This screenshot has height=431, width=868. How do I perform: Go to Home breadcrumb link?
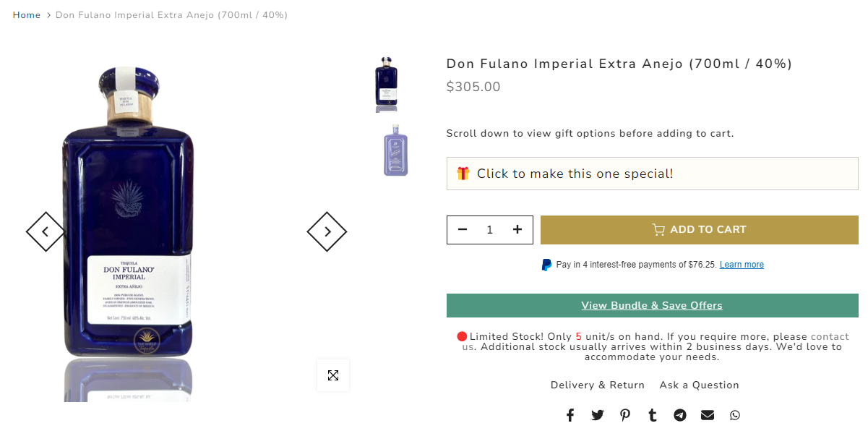pos(27,15)
